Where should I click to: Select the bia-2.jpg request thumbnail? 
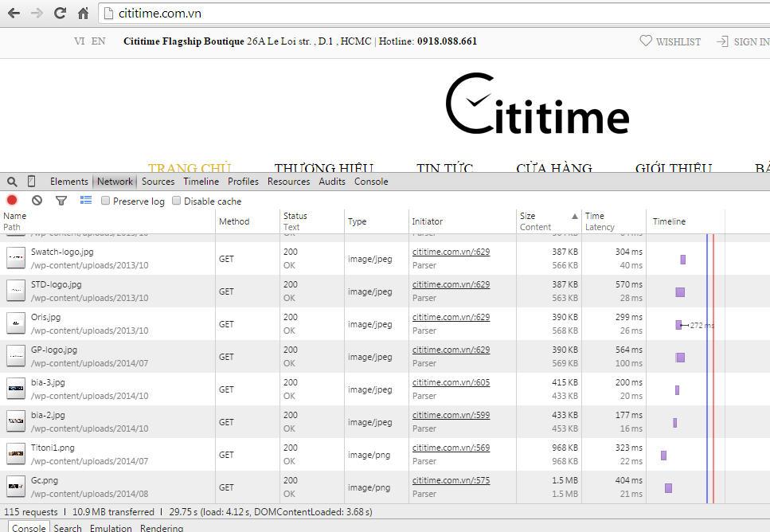16,421
